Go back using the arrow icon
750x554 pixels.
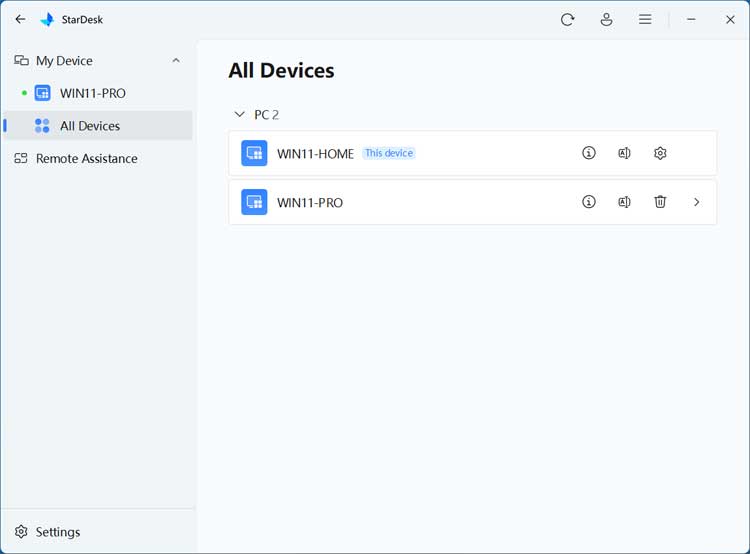(20, 19)
